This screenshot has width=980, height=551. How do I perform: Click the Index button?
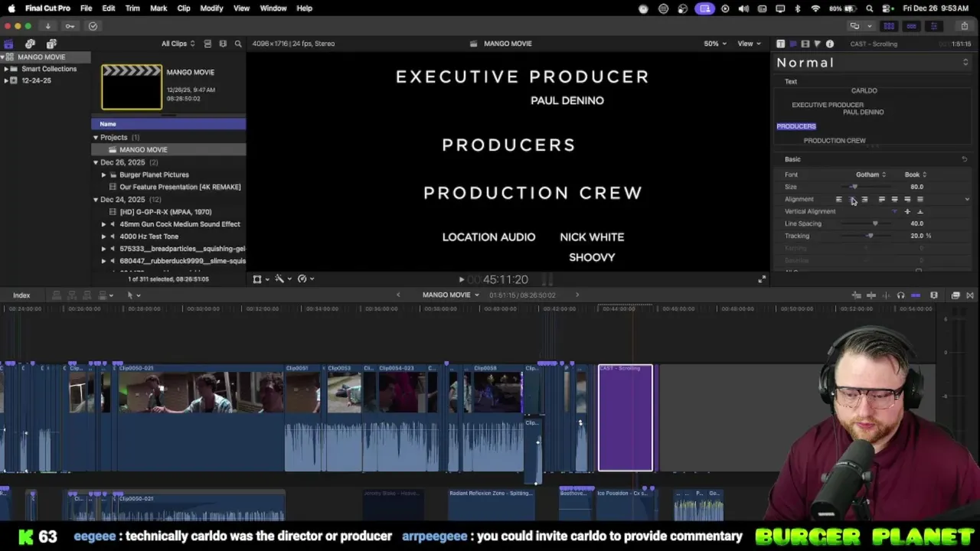[x=21, y=295]
